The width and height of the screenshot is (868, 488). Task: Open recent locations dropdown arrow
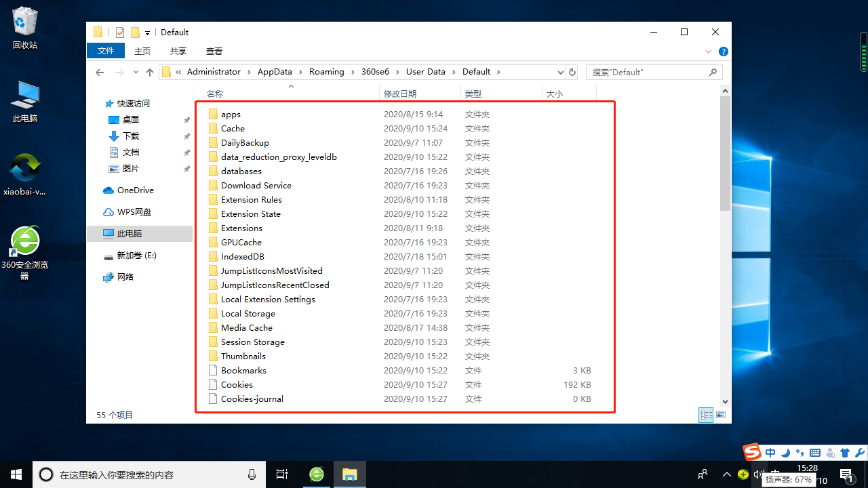coord(135,72)
